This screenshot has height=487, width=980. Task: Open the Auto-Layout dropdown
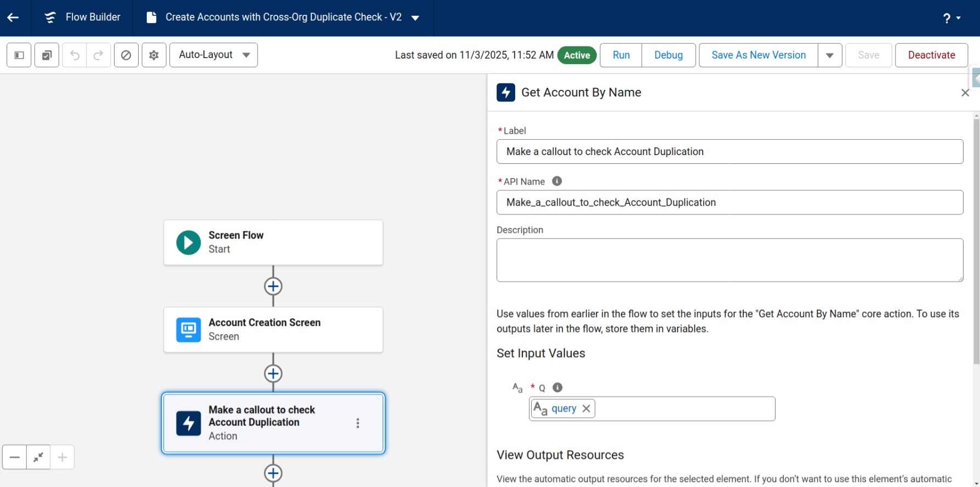pos(214,55)
